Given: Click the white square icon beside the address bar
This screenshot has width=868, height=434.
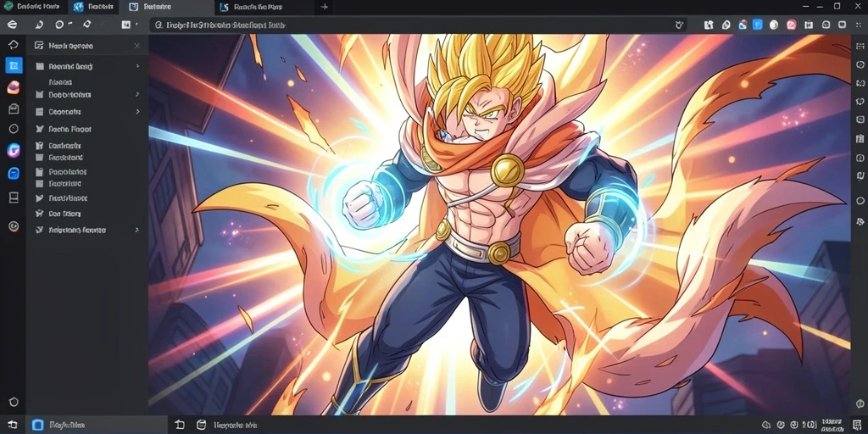Looking at the screenshot, I should 125,25.
